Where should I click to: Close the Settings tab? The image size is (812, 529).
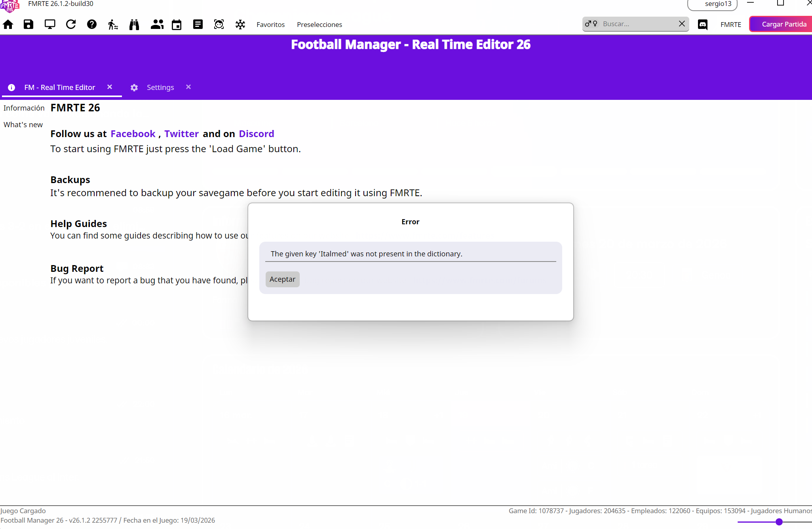188,87
